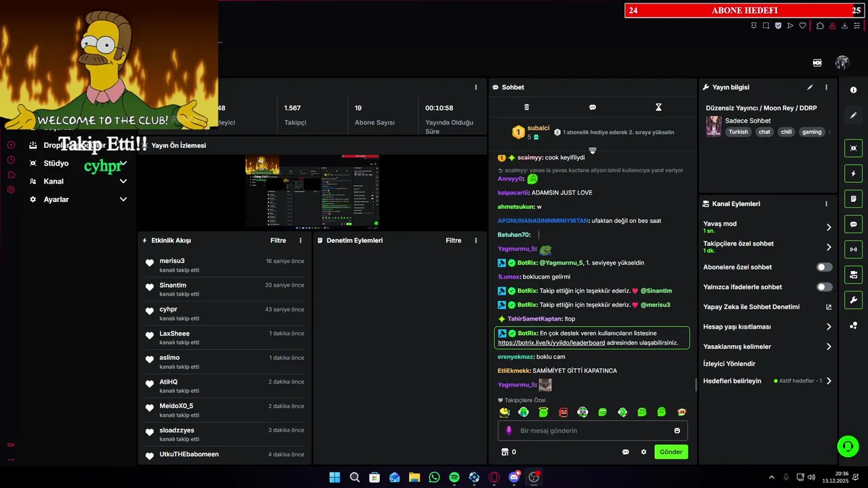This screenshot has width=868, height=488.
Task: Open chat settings gear beside Gönder
Action: pyautogui.click(x=644, y=452)
